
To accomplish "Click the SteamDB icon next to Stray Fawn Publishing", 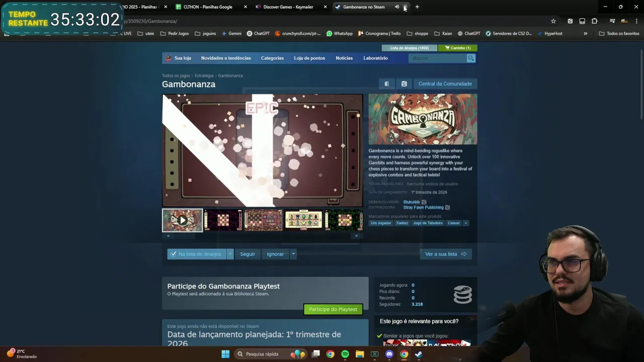I will (x=447, y=208).
